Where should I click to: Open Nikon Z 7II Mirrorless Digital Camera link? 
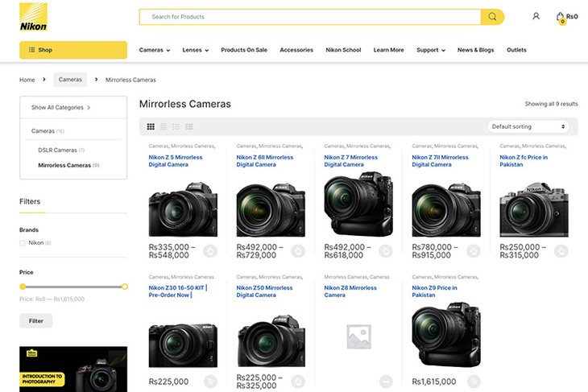click(x=440, y=161)
